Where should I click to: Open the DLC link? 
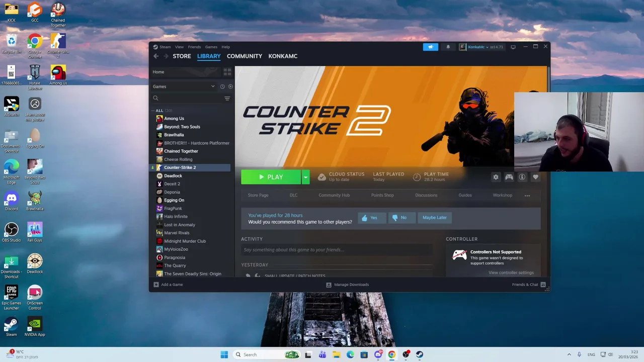coord(293,195)
